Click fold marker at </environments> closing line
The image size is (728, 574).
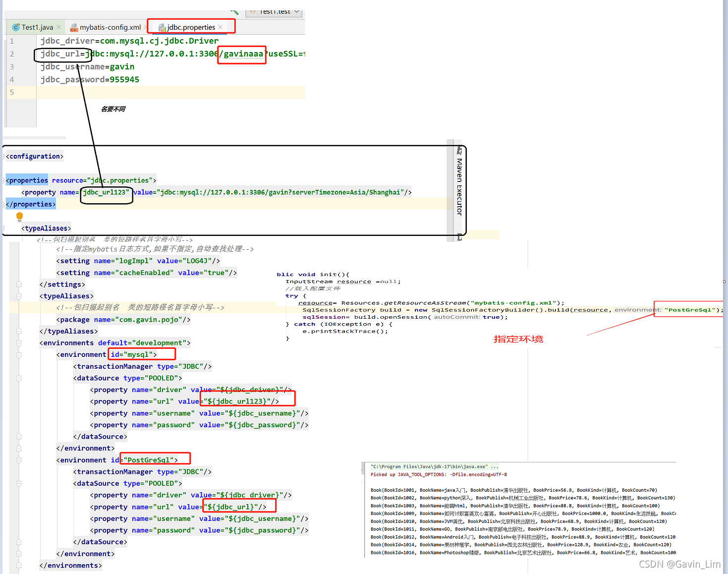click(19, 566)
